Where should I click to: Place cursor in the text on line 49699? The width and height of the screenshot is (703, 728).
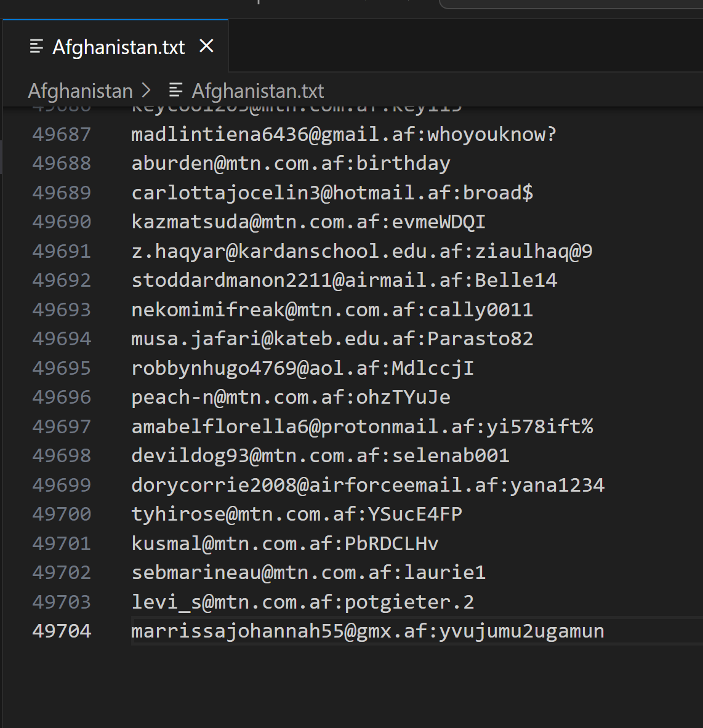(x=368, y=485)
